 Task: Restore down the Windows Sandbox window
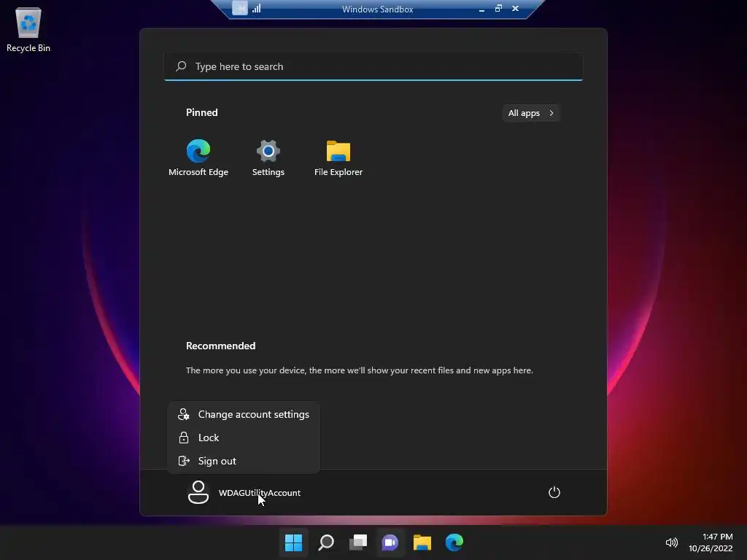[498, 8]
